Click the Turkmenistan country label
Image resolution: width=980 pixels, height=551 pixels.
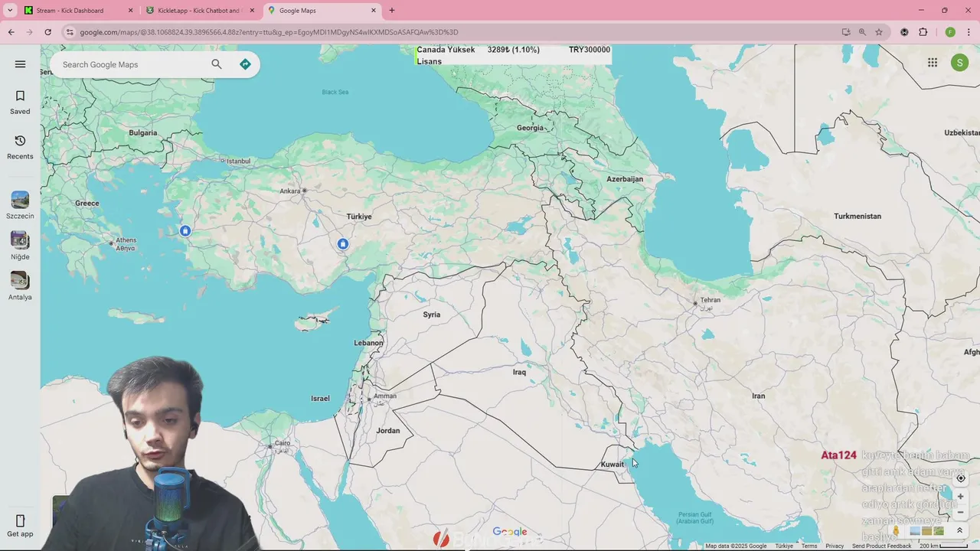tap(857, 216)
